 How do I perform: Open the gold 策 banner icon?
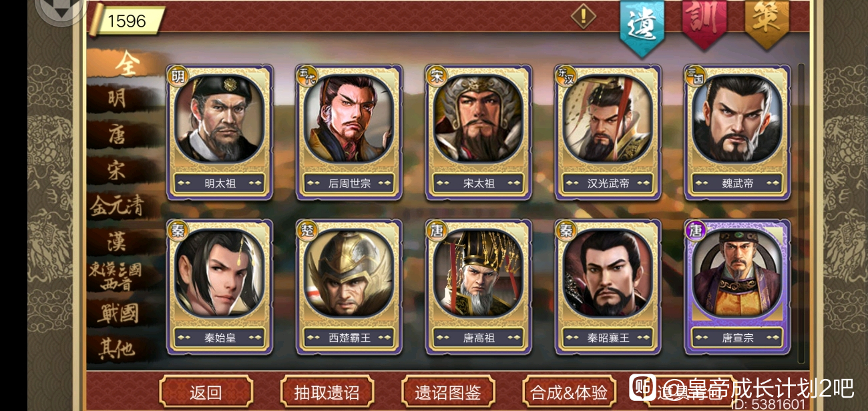767,22
